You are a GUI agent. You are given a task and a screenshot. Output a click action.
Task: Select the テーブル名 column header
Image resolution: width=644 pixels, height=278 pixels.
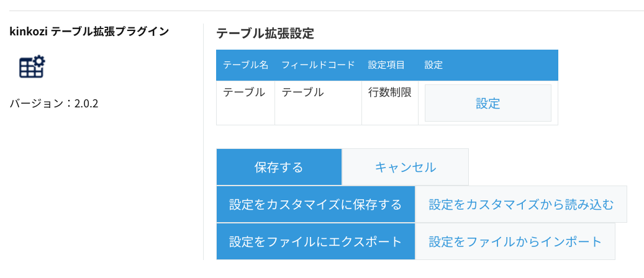pyautogui.click(x=245, y=65)
